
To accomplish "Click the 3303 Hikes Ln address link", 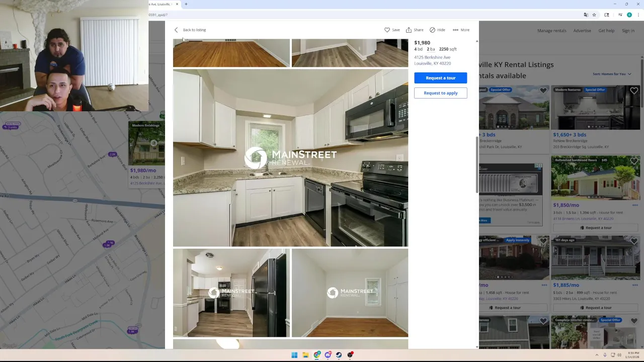I will [582, 299].
